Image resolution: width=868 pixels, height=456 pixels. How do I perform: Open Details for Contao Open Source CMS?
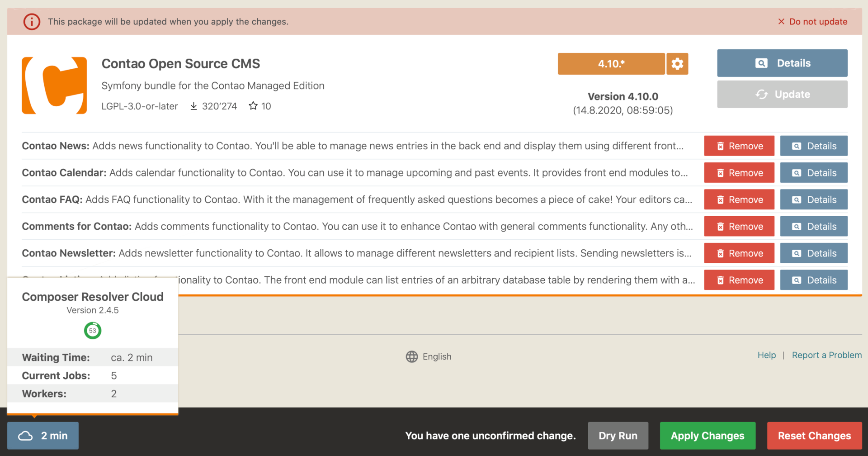pyautogui.click(x=782, y=63)
